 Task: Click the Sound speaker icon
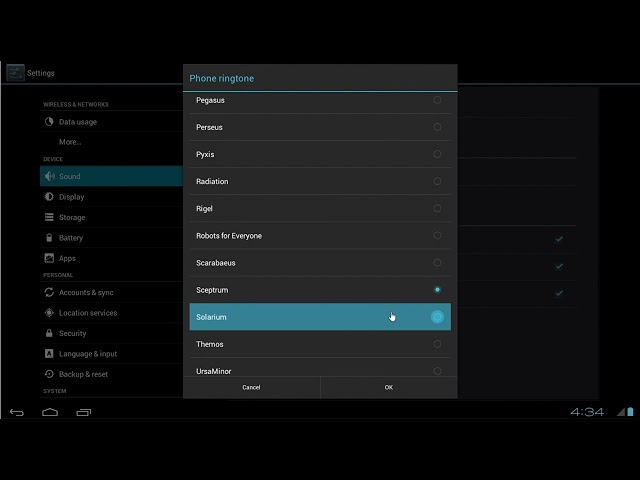[x=50, y=176]
